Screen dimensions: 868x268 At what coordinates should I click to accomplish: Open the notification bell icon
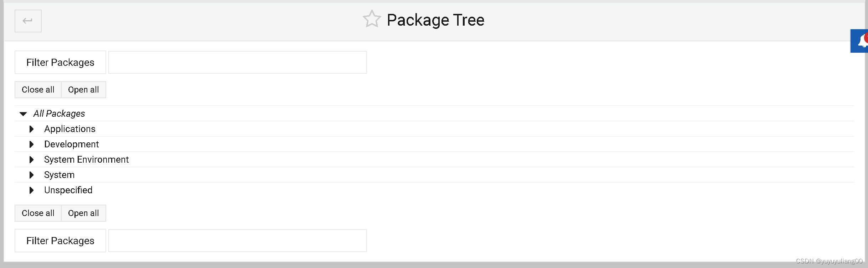860,41
